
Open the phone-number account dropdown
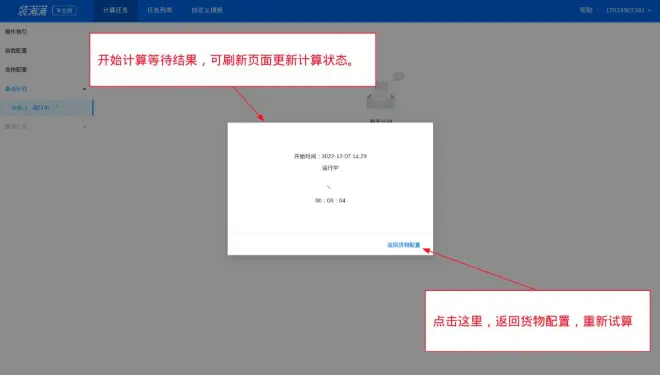pos(628,10)
